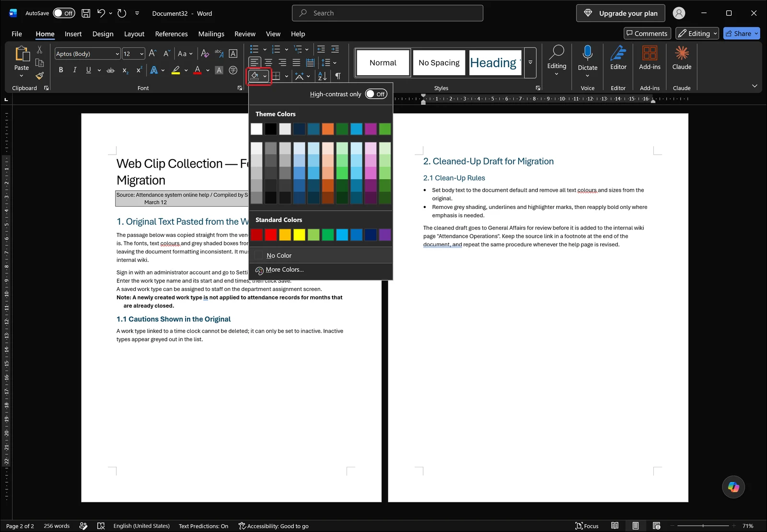Open the font name combo box
This screenshot has width=767, height=532.
click(x=87, y=54)
